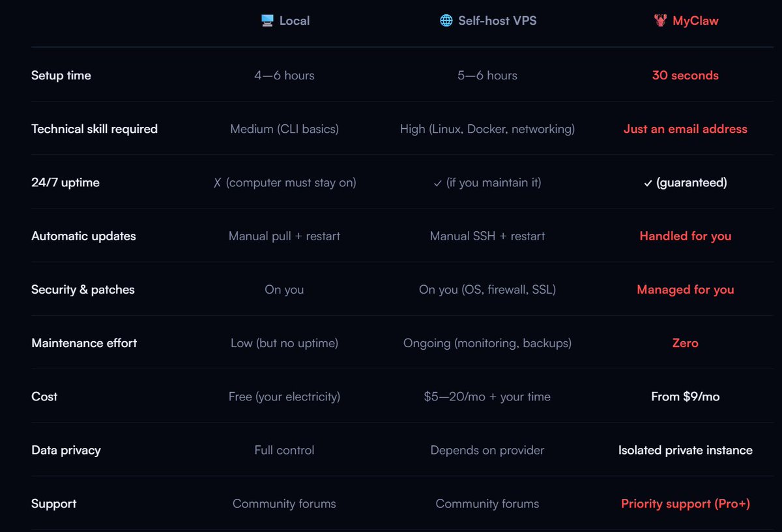Click the From $9/mo price
Image resolution: width=782 pixels, height=532 pixels.
[686, 397]
